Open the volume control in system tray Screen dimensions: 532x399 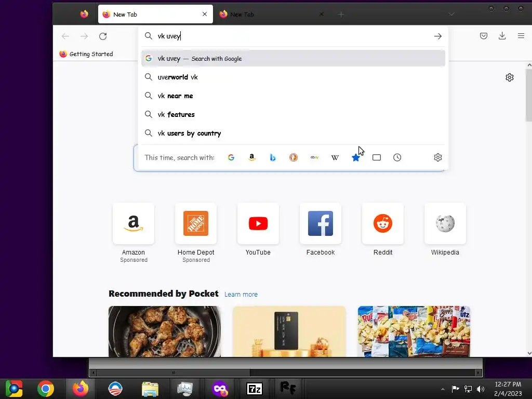(x=481, y=389)
